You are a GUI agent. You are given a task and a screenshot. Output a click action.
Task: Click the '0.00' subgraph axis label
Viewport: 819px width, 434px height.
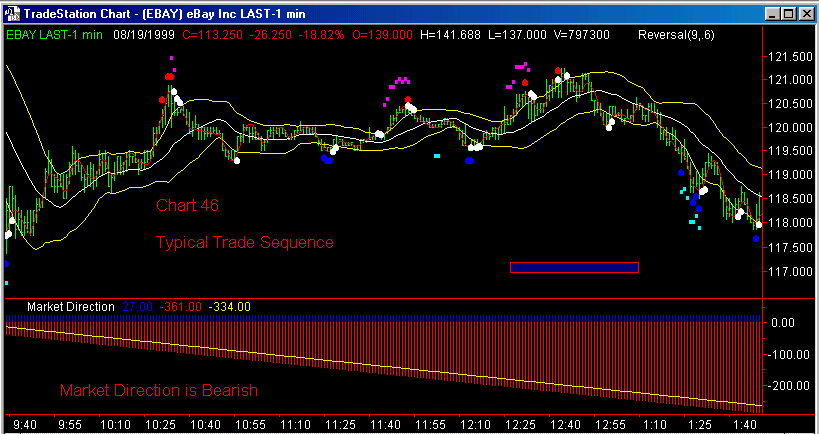pyautogui.click(x=783, y=323)
